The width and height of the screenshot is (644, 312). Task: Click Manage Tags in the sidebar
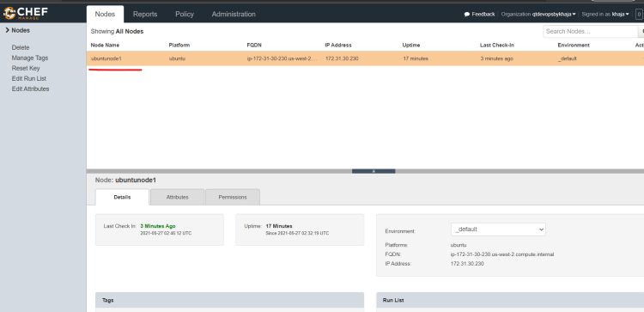click(30, 58)
